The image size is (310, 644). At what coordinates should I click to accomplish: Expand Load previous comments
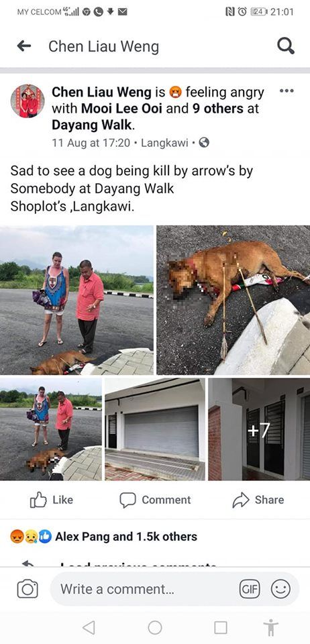click(x=138, y=564)
